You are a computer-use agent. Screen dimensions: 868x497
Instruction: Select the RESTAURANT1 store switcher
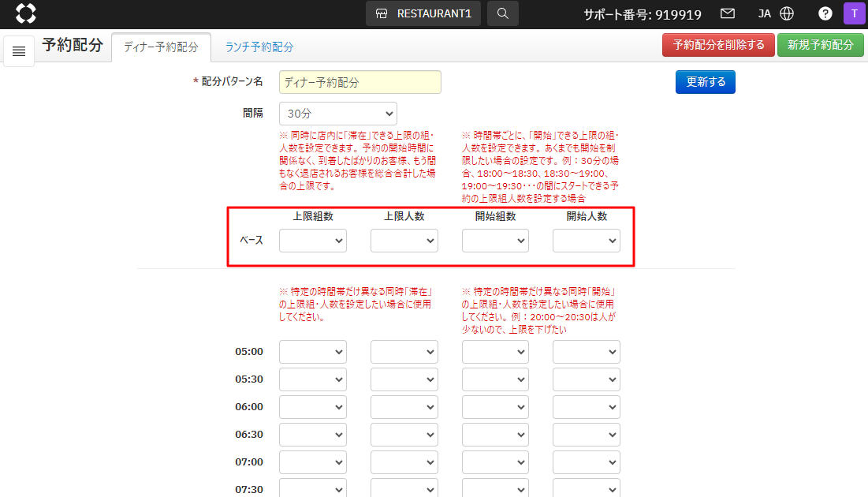423,13
